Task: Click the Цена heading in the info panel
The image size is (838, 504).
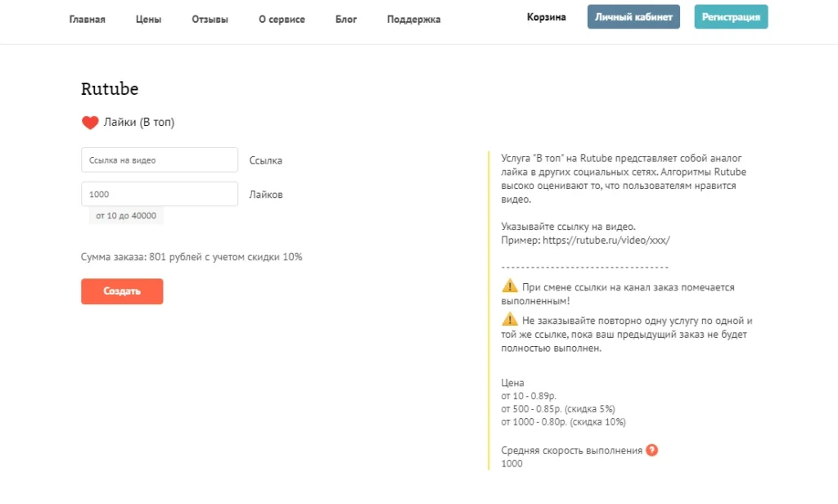Action: 512,383
